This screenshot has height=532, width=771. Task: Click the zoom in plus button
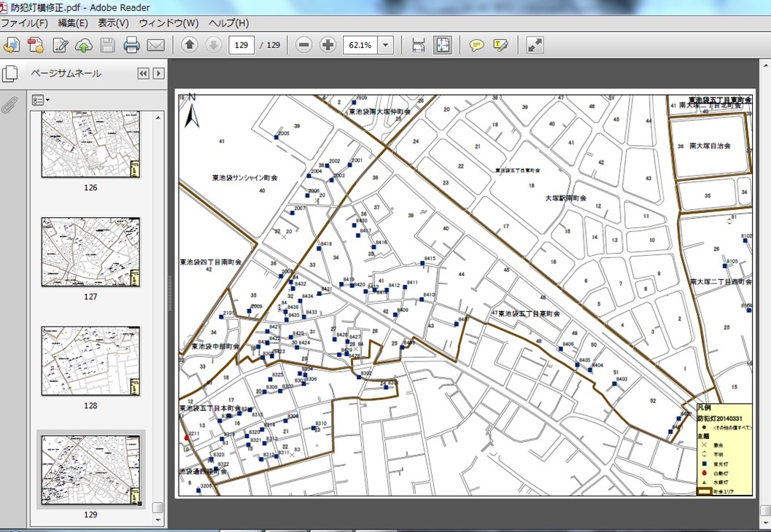[x=328, y=45]
